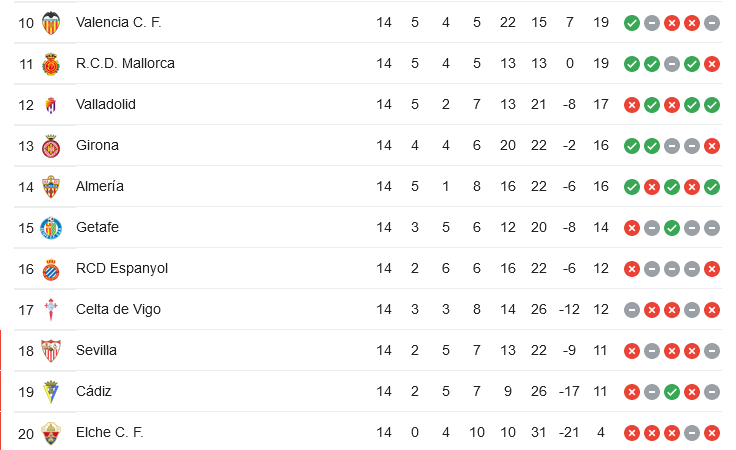Click the Sevilla club crest
The height and width of the screenshot is (450, 736).
(x=51, y=351)
